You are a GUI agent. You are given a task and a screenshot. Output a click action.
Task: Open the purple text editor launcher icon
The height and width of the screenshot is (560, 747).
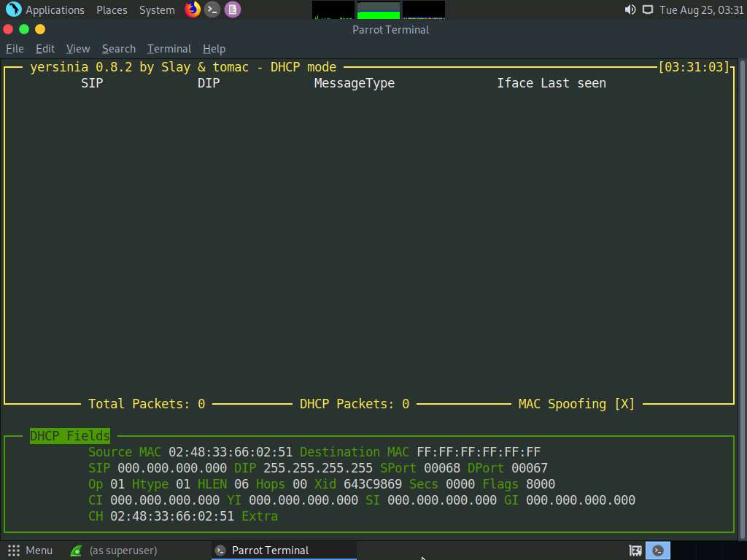(233, 9)
